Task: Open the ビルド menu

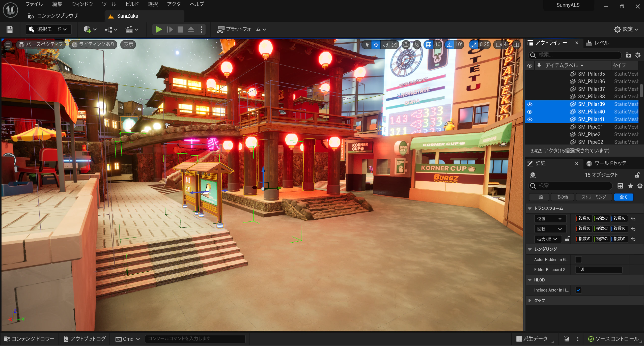Action: pos(132,4)
